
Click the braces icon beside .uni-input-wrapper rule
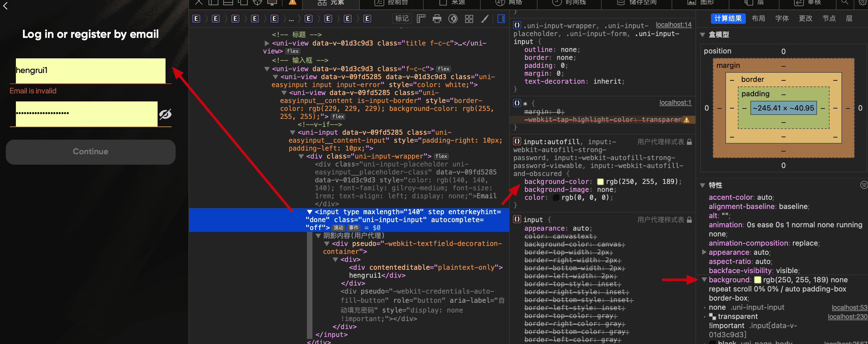coord(517,25)
